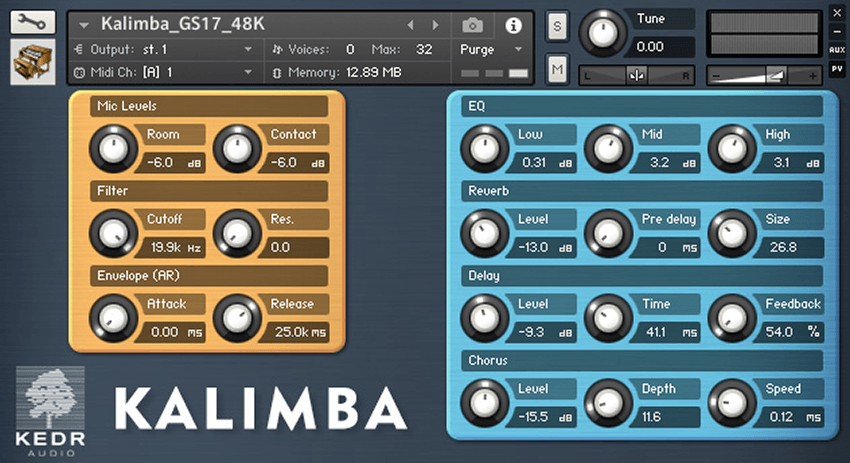The image size is (850, 463).
Task: Open the snapshot camera view
Action: pyautogui.click(x=472, y=25)
